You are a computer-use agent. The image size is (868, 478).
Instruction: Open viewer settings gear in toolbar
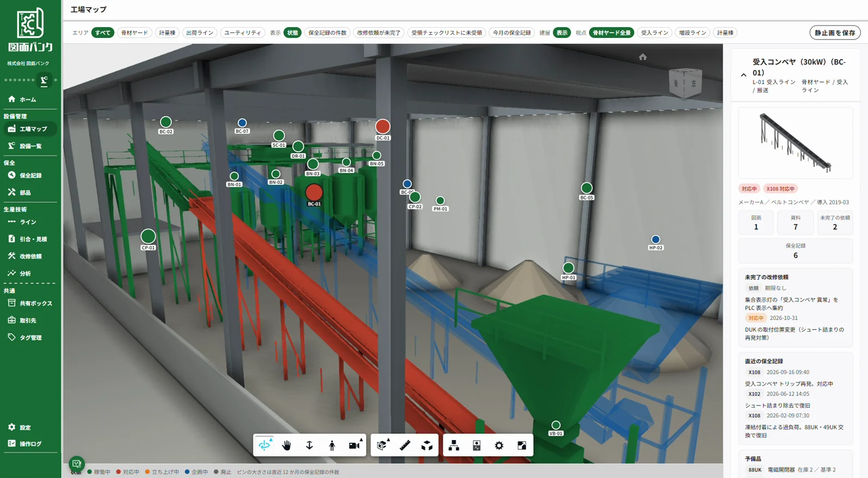click(x=499, y=445)
